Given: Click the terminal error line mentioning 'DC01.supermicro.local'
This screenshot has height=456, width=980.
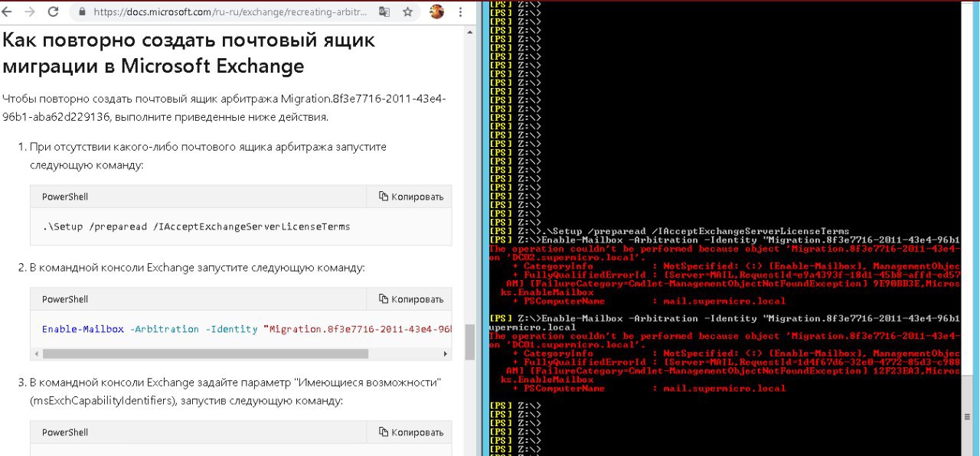Looking at the screenshot, I should [x=570, y=344].
